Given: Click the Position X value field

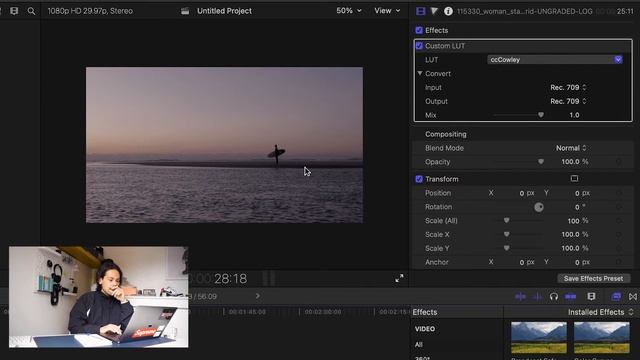Looking at the screenshot, I should [527, 193].
